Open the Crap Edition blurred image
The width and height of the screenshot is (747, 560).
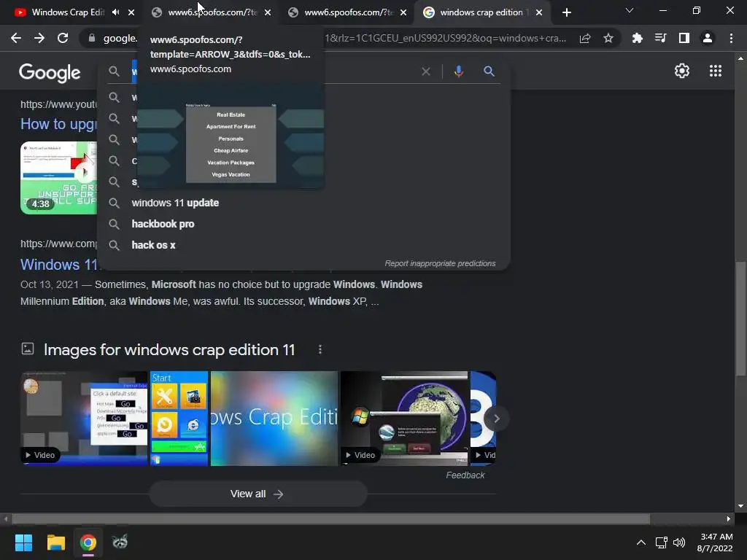274,418
